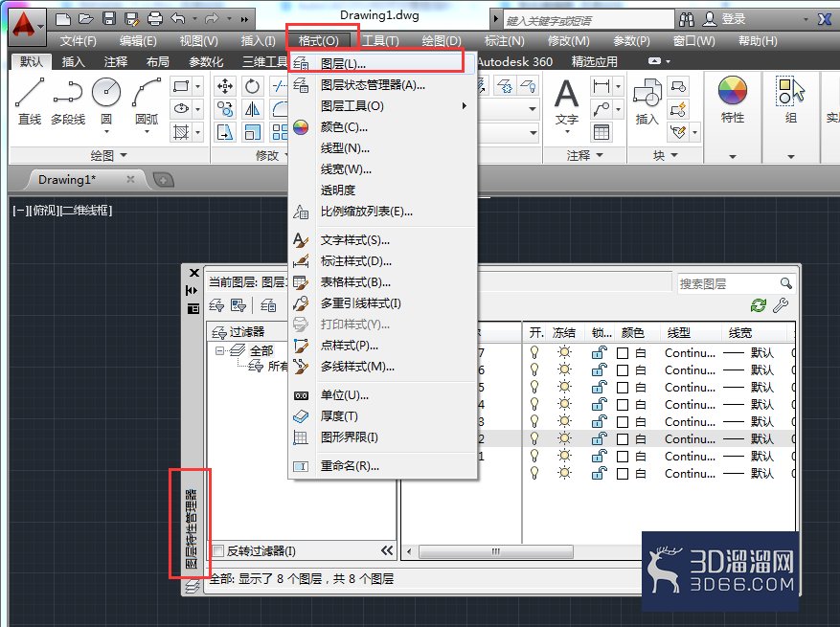
Task: Choose 单位(U)... menu entry
Action: [382, 395]
